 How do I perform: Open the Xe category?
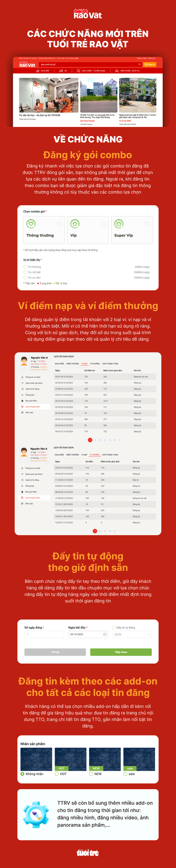[x=63, y=70]
